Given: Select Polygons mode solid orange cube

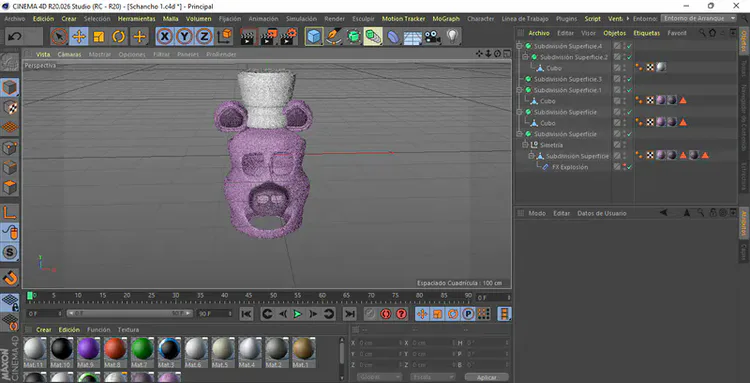Looking at the screenshot, I should [10, 187].
